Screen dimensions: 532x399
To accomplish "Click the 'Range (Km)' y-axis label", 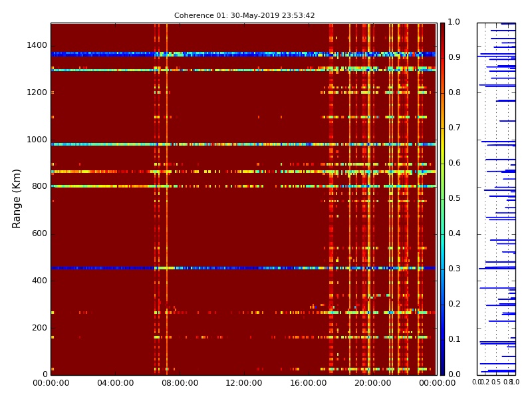I will [x=16, y=199].
